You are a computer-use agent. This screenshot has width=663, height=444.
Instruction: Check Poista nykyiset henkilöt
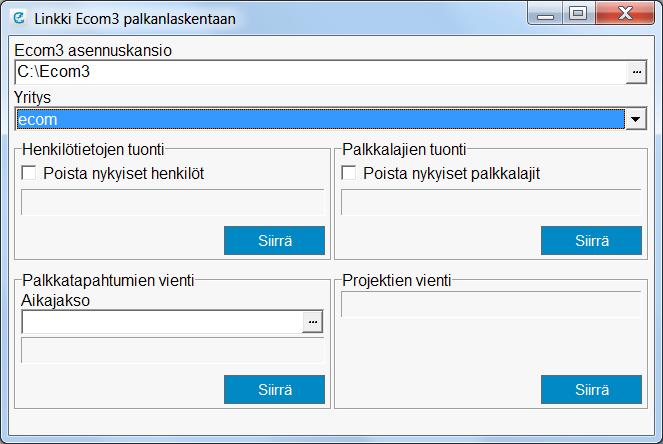tap(29, 173)
